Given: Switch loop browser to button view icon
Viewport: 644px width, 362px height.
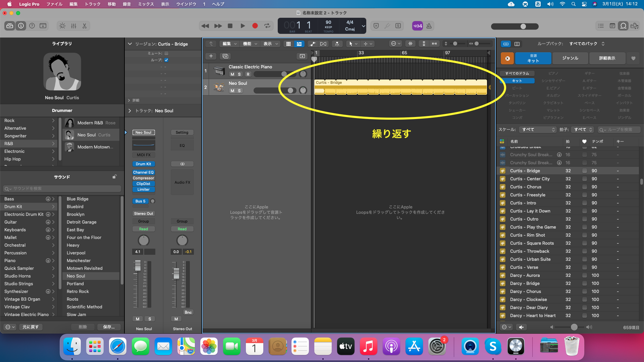Looking at the screenshot, I should (506, 44).
